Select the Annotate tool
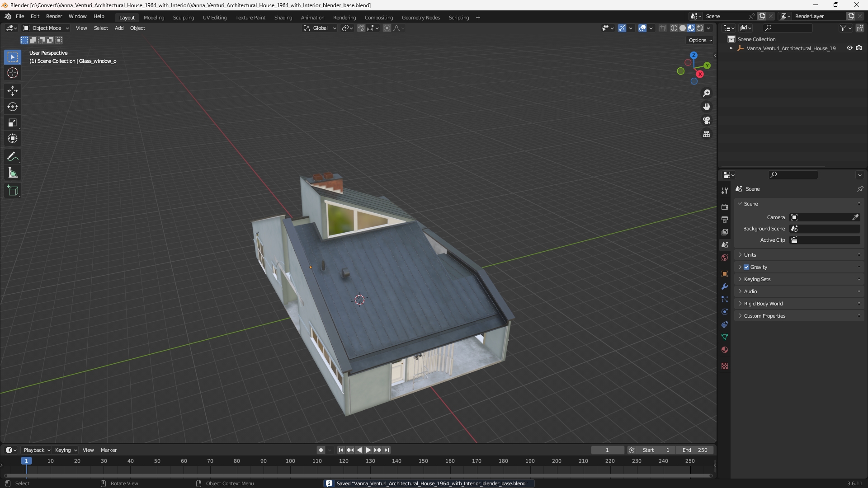The width and height of the screenshot is (868, 488). coord(13,157)
